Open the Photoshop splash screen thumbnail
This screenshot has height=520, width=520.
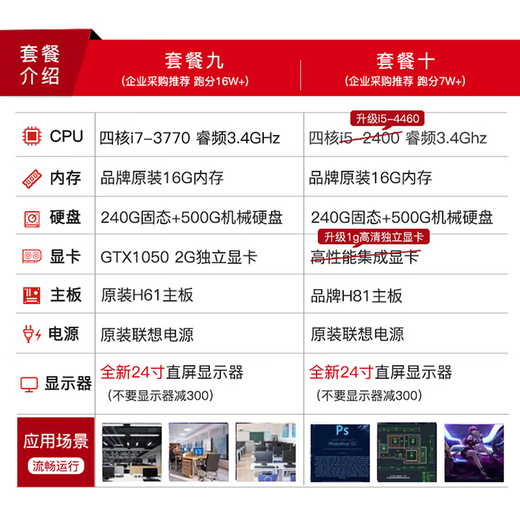point(340,453)
